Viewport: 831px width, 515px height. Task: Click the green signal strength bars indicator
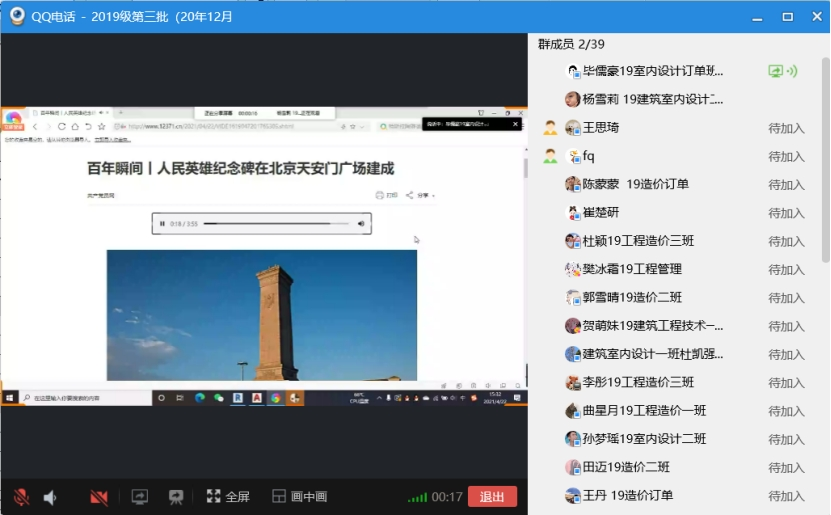pos(417,497)
